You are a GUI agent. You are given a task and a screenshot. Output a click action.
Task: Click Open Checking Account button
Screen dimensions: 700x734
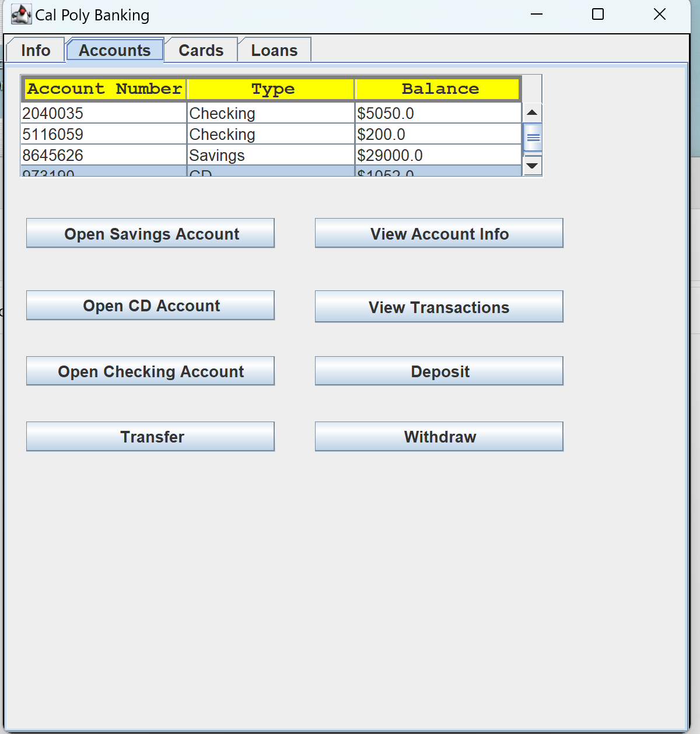tap(150, 371)
